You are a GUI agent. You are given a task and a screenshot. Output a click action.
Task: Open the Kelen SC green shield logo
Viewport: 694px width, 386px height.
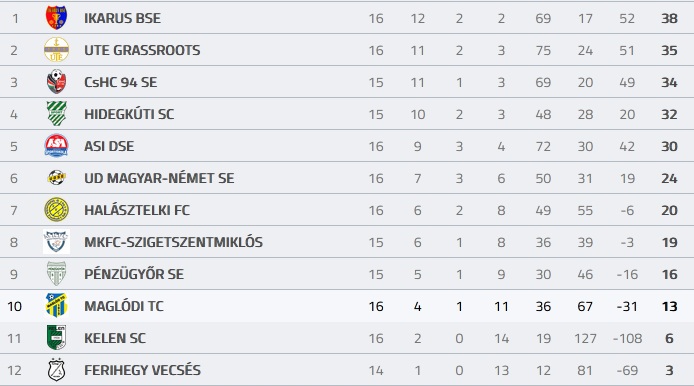point(56,337)
